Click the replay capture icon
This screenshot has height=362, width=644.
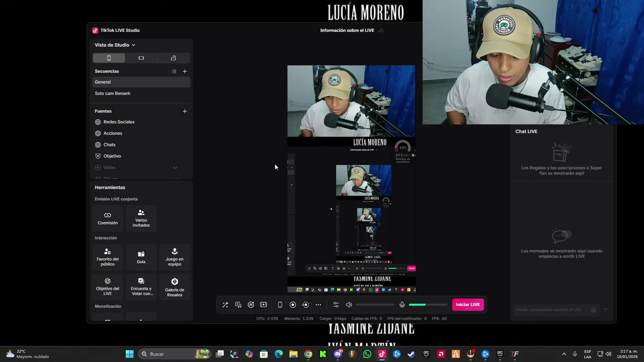click(305, 305)
